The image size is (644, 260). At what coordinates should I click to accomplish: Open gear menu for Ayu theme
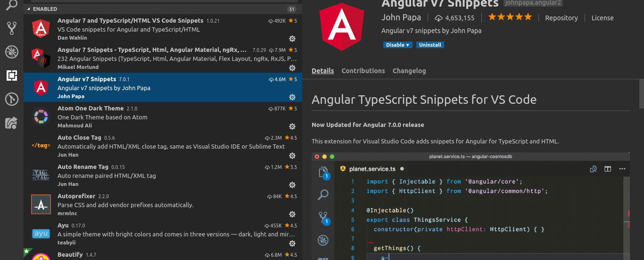(292, 243)
